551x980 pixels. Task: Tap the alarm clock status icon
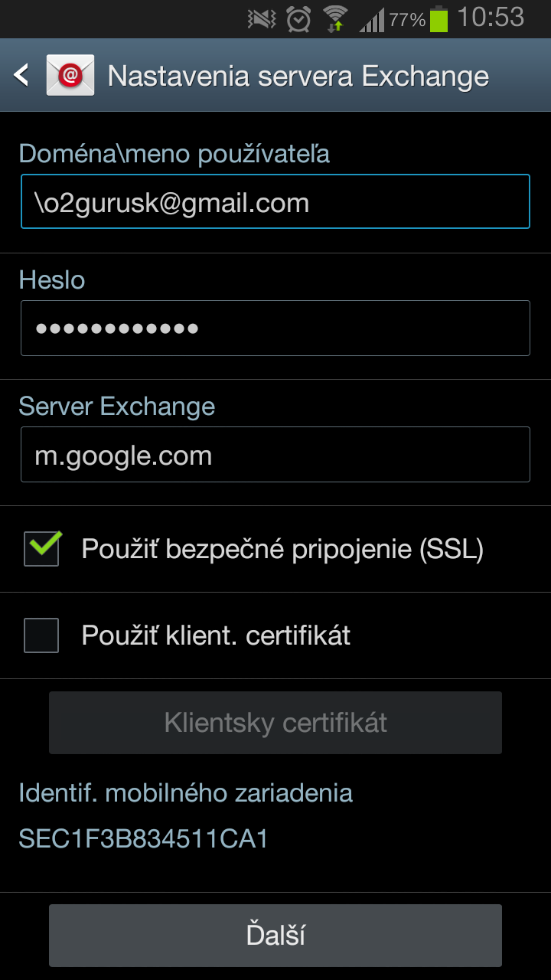[x=298, y=18]
